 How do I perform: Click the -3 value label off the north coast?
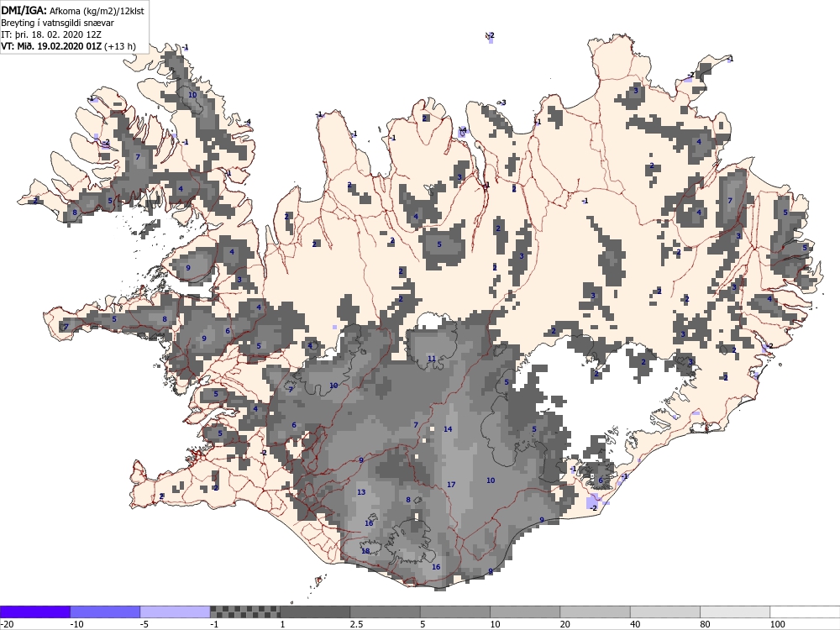click(502, 102)
